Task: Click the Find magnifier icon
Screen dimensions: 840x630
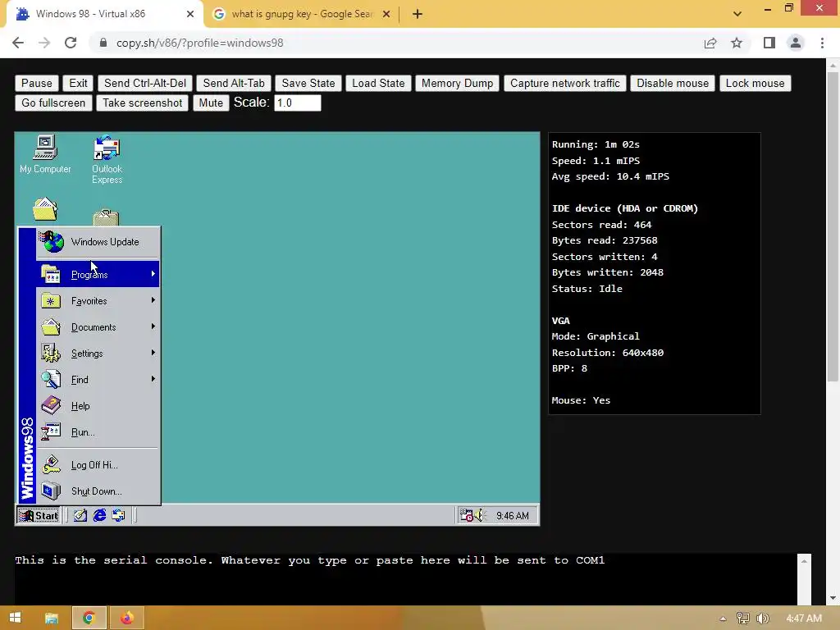Action: tap(51, 379)
